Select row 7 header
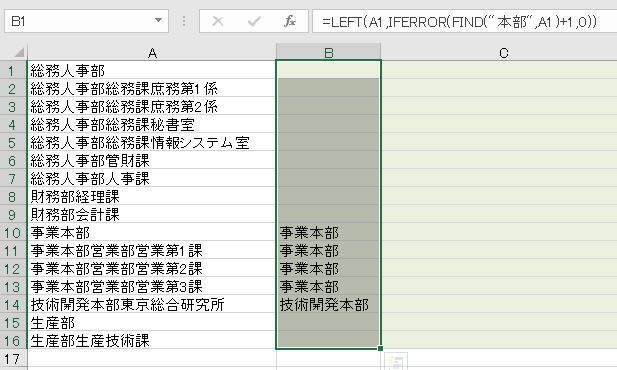The width and height of the screenshot is (617, 370). pos(13,179)
